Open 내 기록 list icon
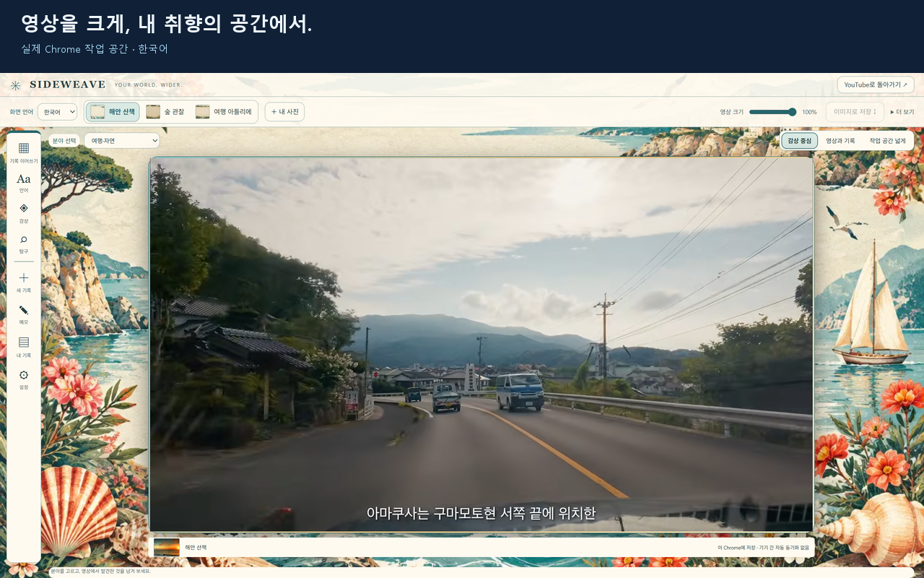Image resolution: width=924 pixels, height=578 pixels. point(24,342)
